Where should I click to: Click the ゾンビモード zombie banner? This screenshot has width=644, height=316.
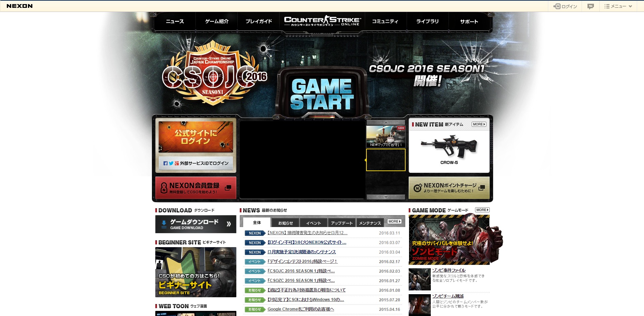tap(450, 240)
